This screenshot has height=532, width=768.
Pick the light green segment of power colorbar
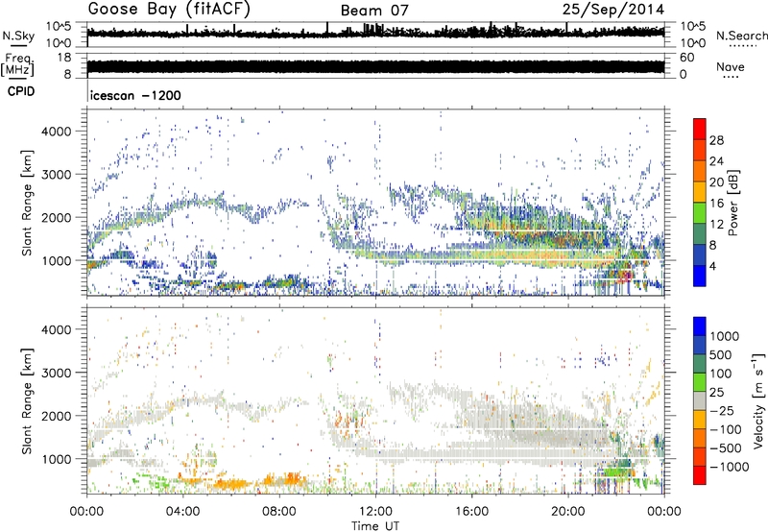click(700, 212)
